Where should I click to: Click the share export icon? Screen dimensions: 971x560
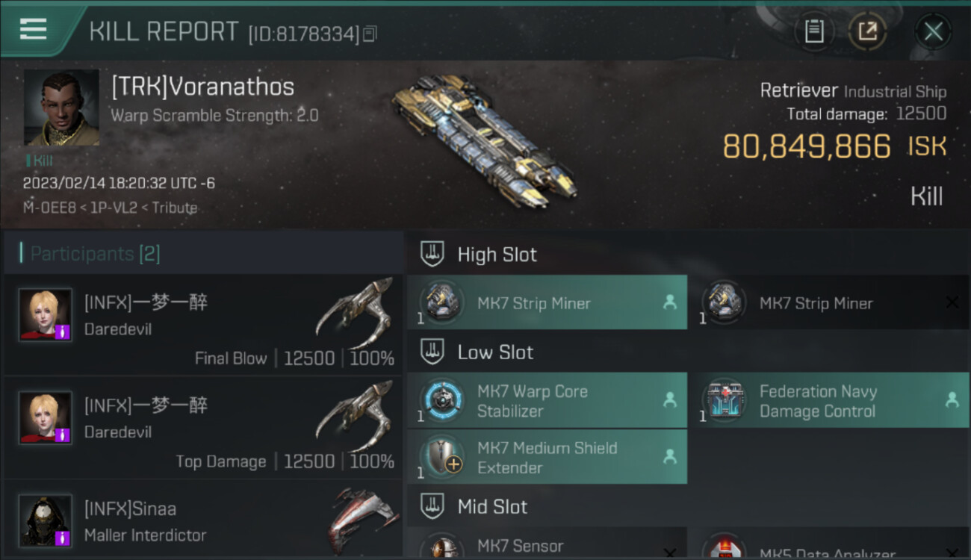[x=867, y=31]
